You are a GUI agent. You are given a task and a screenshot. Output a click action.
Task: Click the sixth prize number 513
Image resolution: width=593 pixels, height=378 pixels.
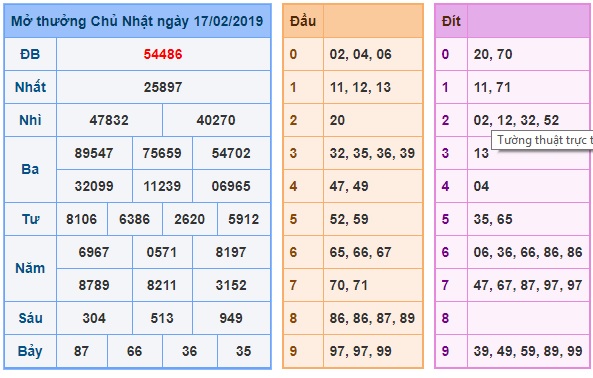162,318
